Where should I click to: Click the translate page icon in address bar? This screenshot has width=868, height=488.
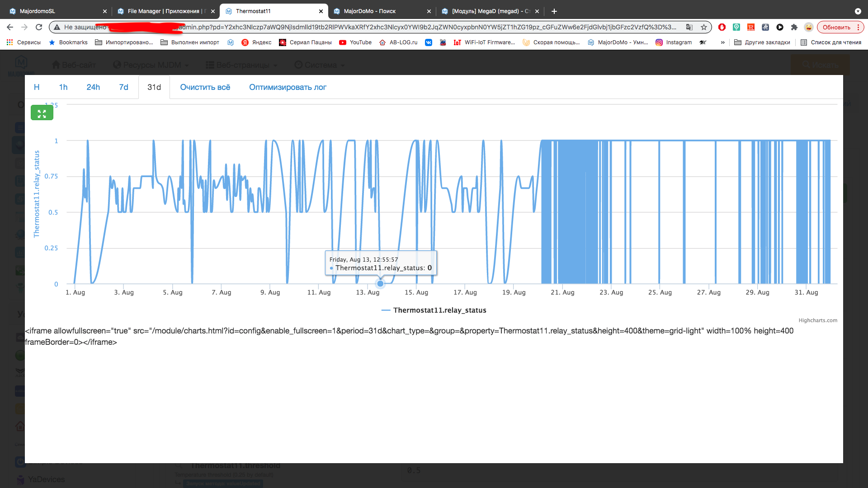tap(689, 27)
